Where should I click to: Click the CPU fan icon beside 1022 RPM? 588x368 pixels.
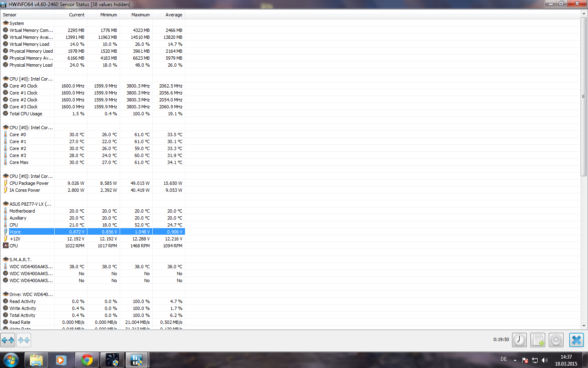(6, 246)
